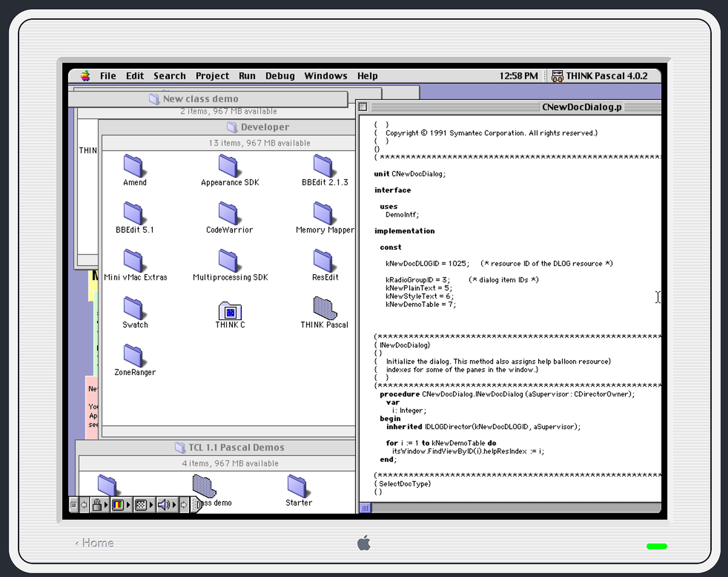728x577 pixels.
Task: Open the desktop pattern pop-up arrow
Action: coord(151,505)
